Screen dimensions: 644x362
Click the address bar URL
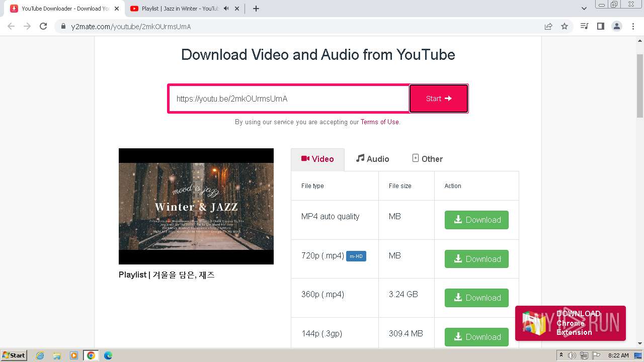[131, 27]
